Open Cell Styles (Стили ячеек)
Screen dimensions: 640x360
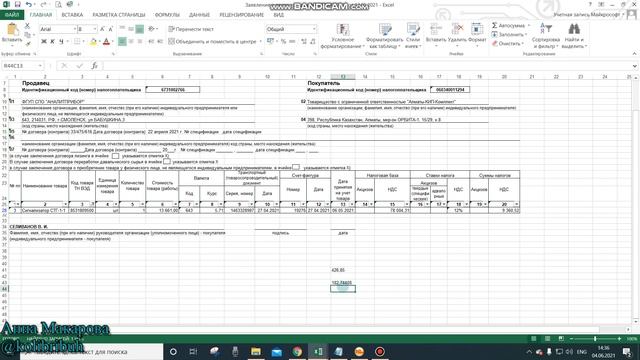coord(413,36)
